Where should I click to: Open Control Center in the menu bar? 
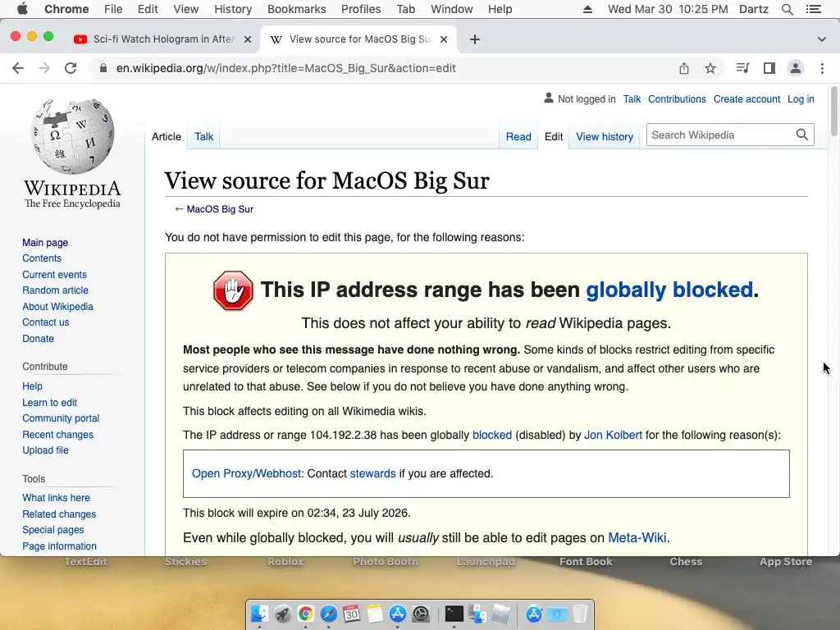[814, 9]
